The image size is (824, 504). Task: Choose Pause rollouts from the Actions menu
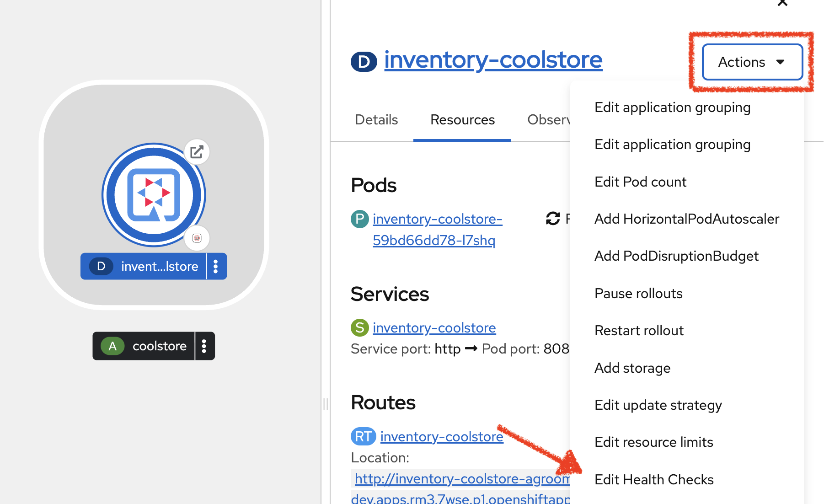coord(638,293)
